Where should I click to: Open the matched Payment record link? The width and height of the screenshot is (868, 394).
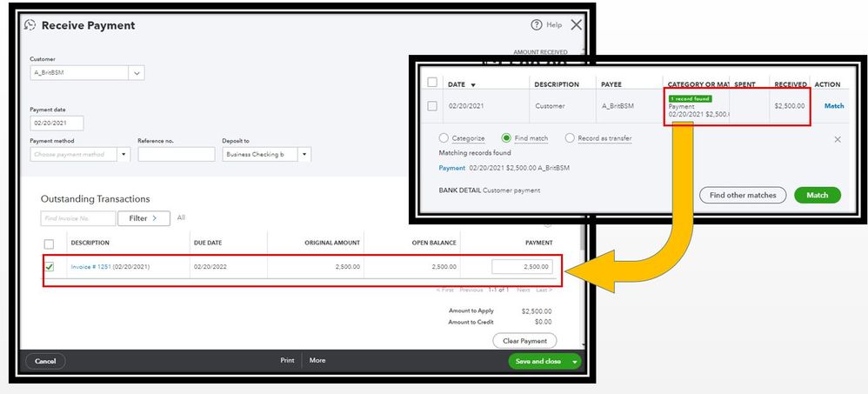[x=451, y=168]
